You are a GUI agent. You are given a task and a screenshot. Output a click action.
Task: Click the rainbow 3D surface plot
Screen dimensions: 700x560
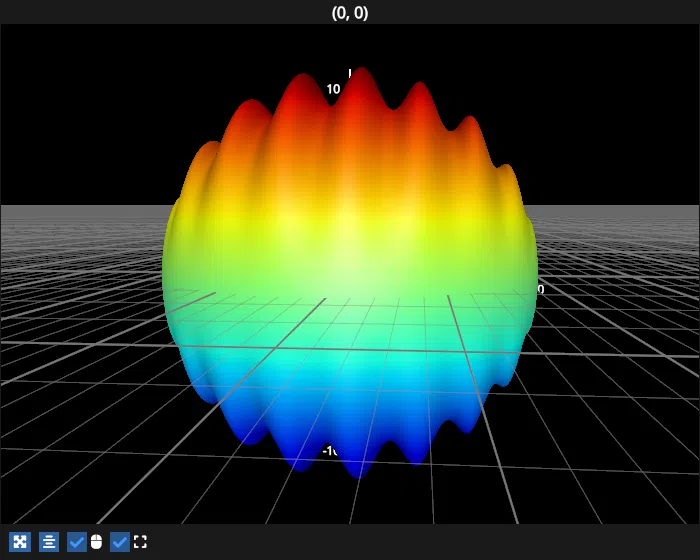[x=350, y=272]
